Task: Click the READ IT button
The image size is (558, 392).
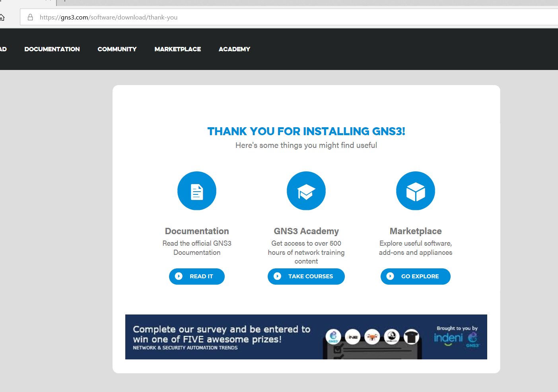Action: point(197,276)
